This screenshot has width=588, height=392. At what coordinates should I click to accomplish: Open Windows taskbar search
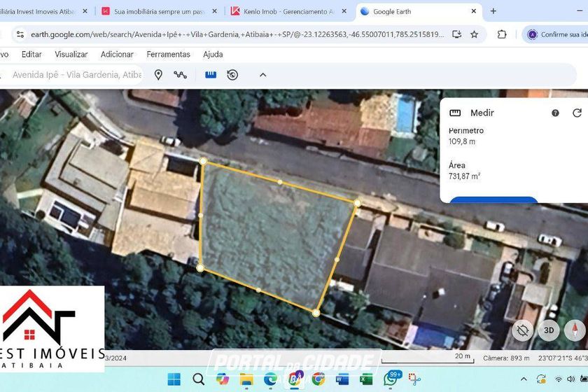click(198, 379)
